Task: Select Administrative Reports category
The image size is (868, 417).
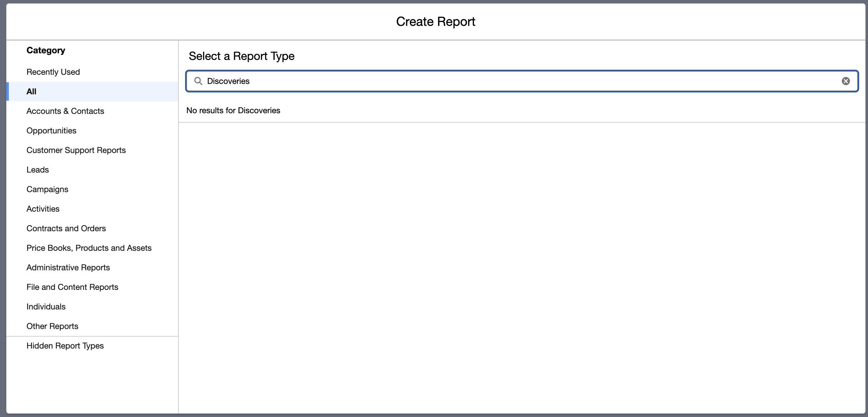Action: [68, 267]
